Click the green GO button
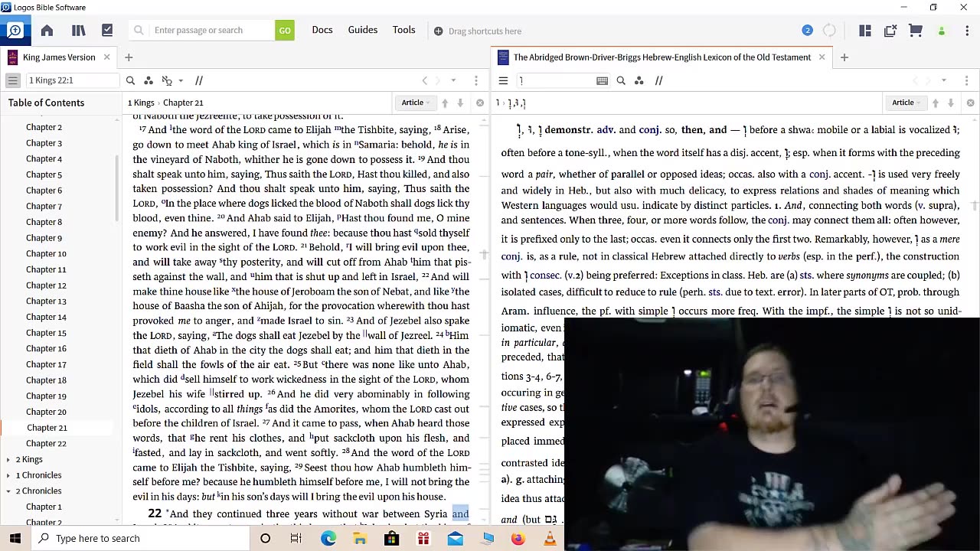The height and width of the screenshot is (551, 980). [285, 31]
